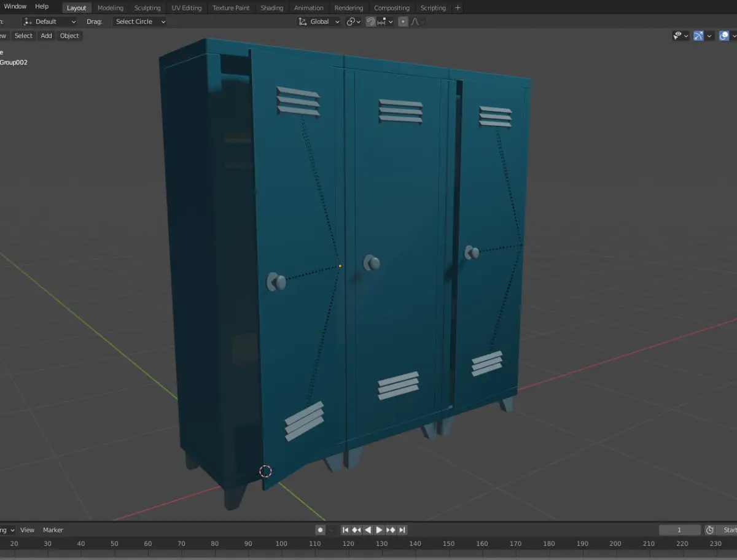Click frame 150 on the timeline ruler
737x560 pixels.
(448, 543)
